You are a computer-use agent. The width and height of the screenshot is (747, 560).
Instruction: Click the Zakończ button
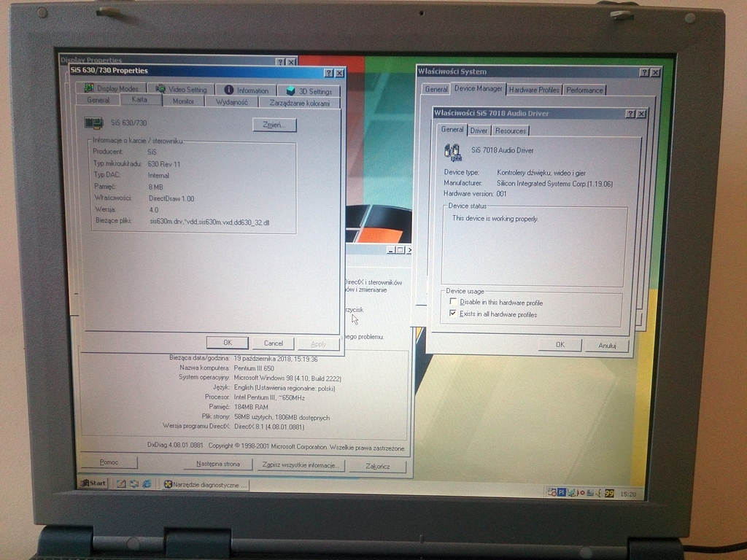(x=377, y=466)
